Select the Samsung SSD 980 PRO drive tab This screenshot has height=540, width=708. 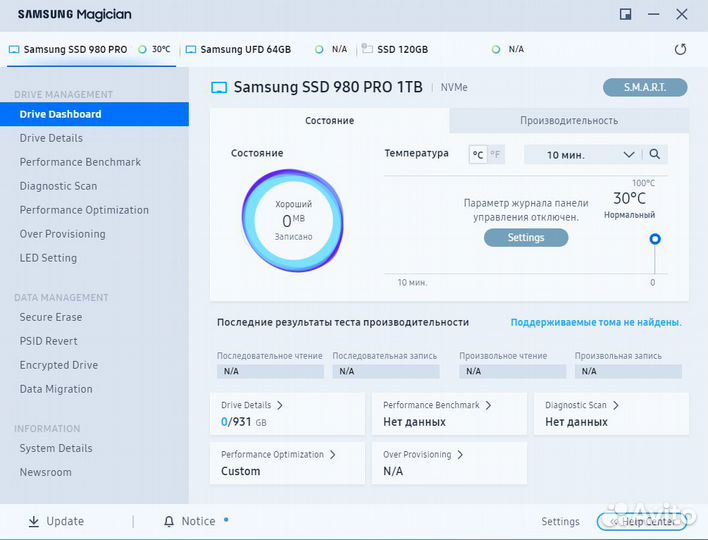click(91, 50)
